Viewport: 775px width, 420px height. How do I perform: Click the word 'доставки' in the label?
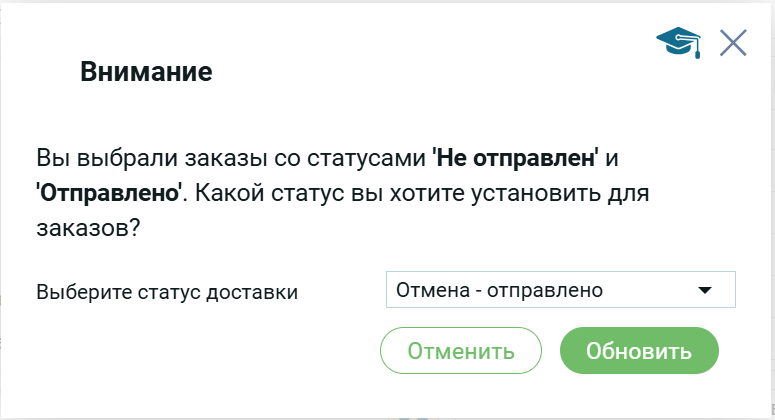[262, 292]
